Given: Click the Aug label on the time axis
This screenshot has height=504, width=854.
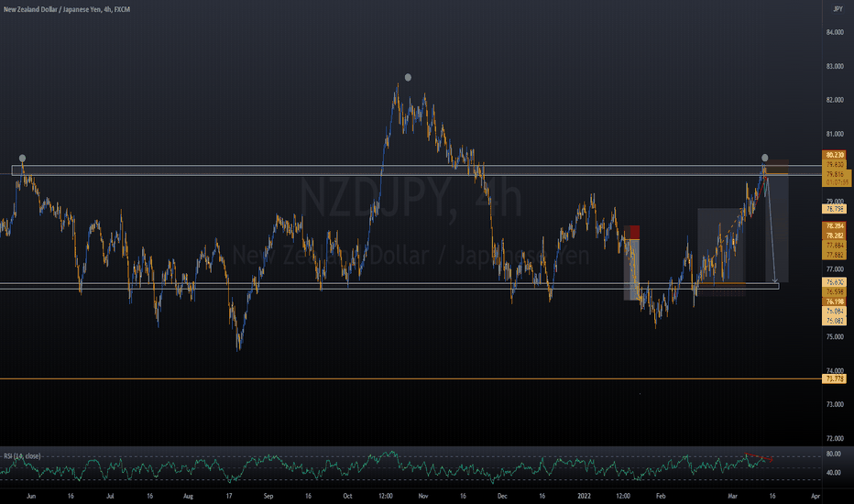Looking at the screenshot, I should pos(188,496).
